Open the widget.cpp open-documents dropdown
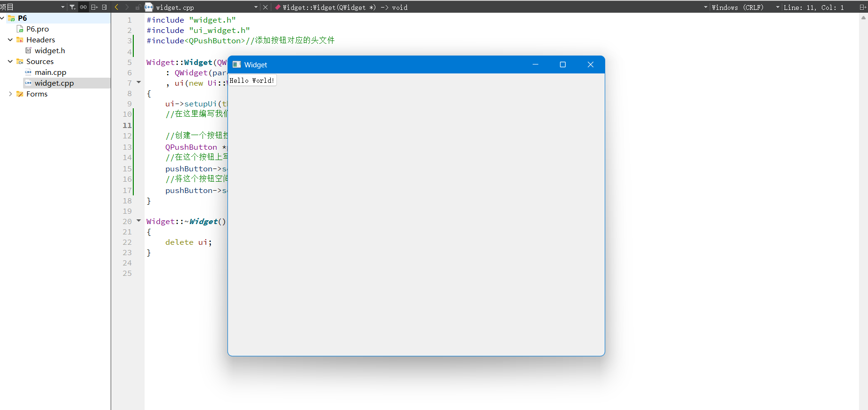Image resolution: width=868 pixels, height=410 pixels. coord(256,7)
